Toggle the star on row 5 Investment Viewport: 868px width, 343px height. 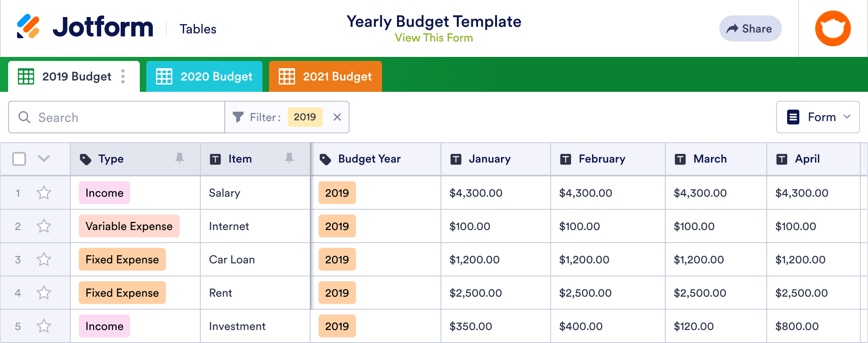[x=44, y=326]
